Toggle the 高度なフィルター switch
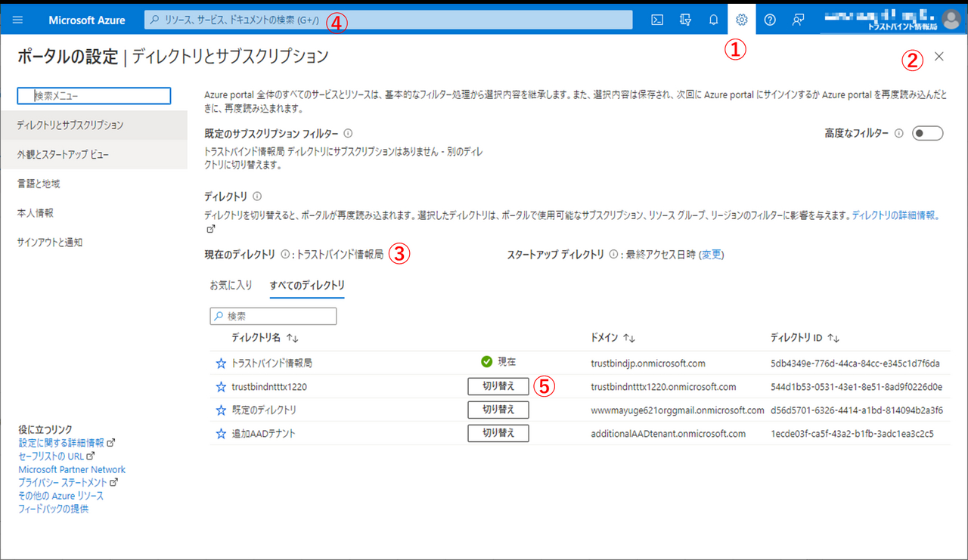The image size is (968, 560). click(x=928, y=134)
